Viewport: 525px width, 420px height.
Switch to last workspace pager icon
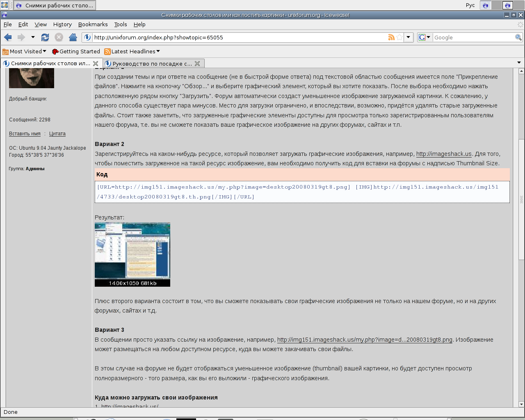[x=508, y=5]
